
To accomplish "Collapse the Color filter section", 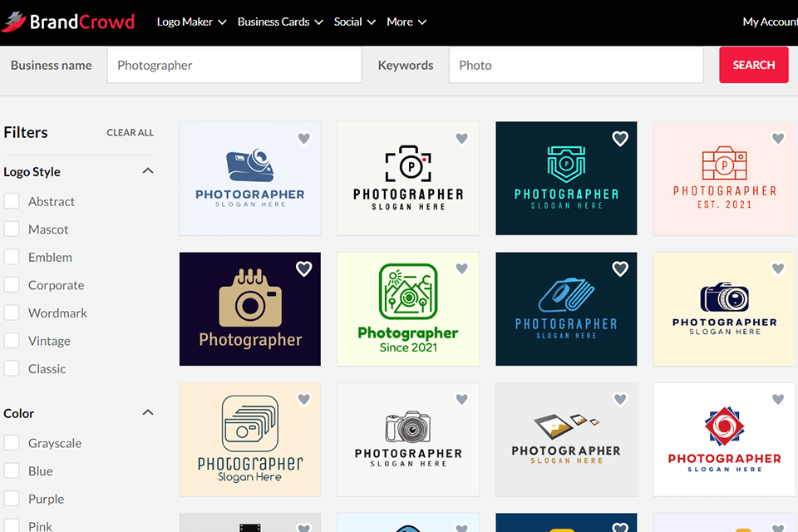I will [x=148, y=412].
